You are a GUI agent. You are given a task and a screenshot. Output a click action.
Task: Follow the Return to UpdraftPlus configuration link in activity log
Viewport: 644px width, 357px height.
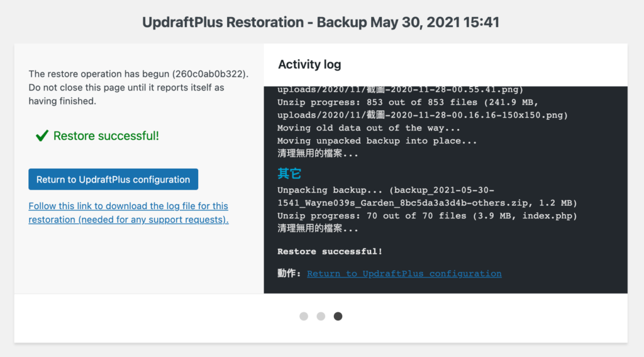coord(404,274)
